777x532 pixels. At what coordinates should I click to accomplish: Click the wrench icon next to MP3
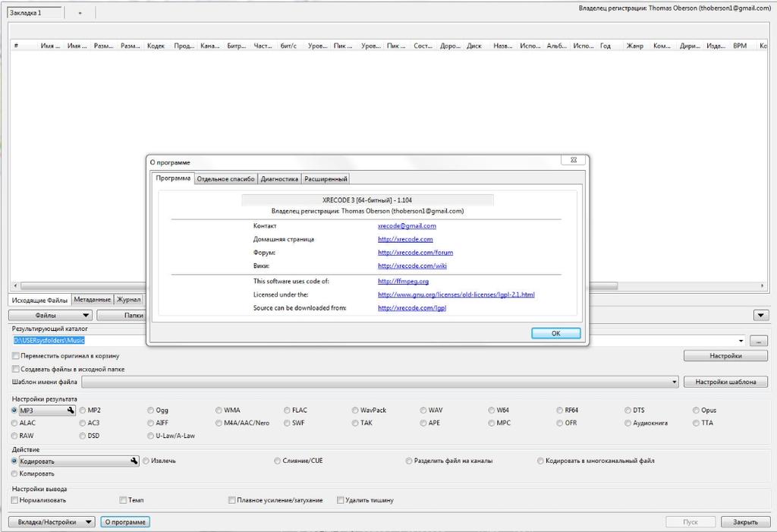click(x=71, y=411)
